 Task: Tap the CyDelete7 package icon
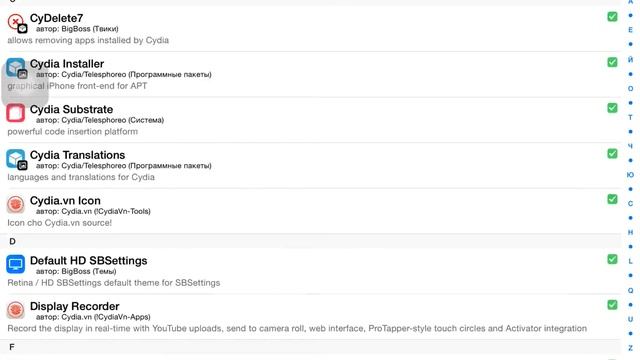click(16, 22)
